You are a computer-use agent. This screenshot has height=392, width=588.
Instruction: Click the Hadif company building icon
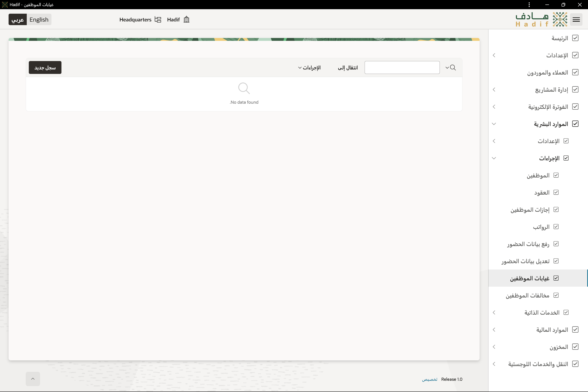pyautogui.click(x=186, y=20)
